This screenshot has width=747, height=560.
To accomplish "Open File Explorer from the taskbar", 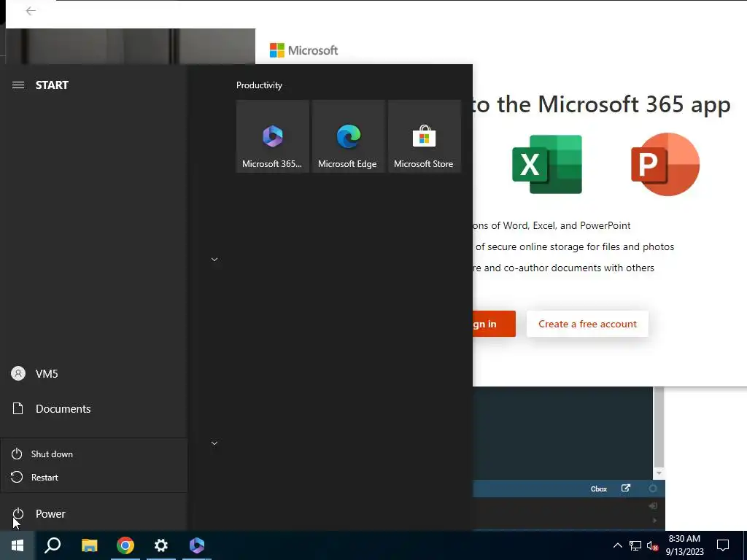I will 89,545.
